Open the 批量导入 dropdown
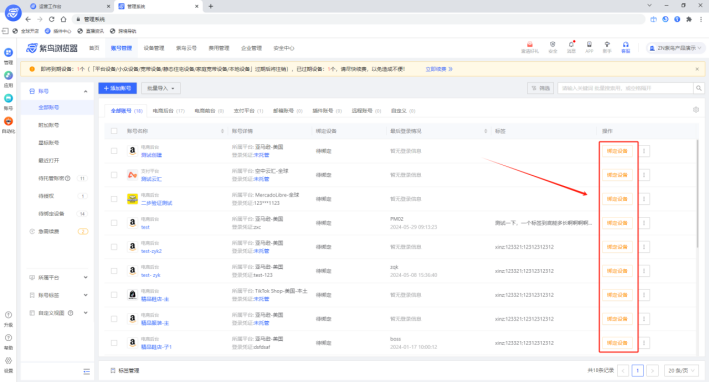This screenshot has height=383, width=709. (x=161, y=88)
